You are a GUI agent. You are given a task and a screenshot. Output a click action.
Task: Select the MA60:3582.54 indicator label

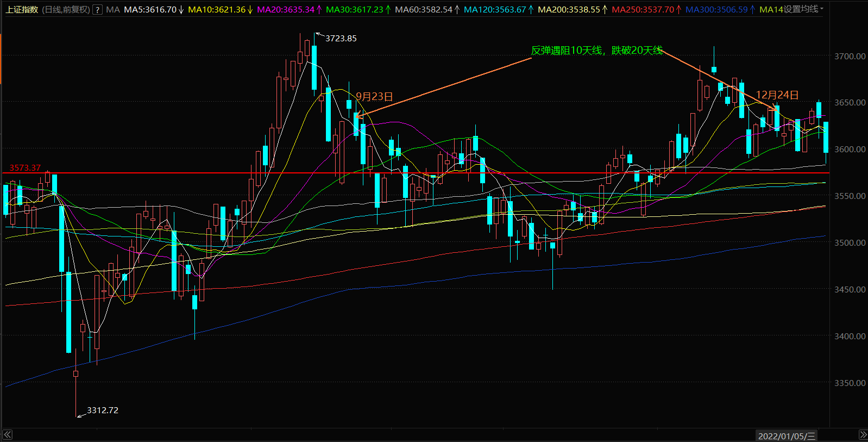click(x=423, y=10)
